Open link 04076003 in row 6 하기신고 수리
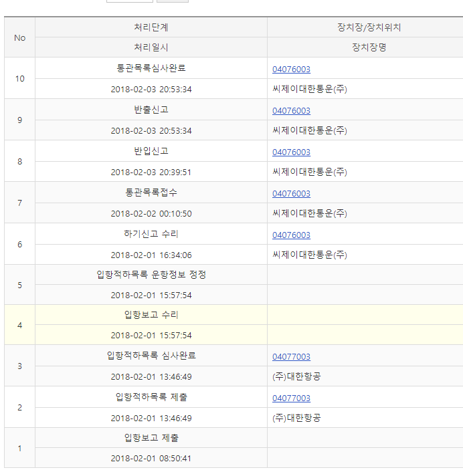 [x=291, y=235]
